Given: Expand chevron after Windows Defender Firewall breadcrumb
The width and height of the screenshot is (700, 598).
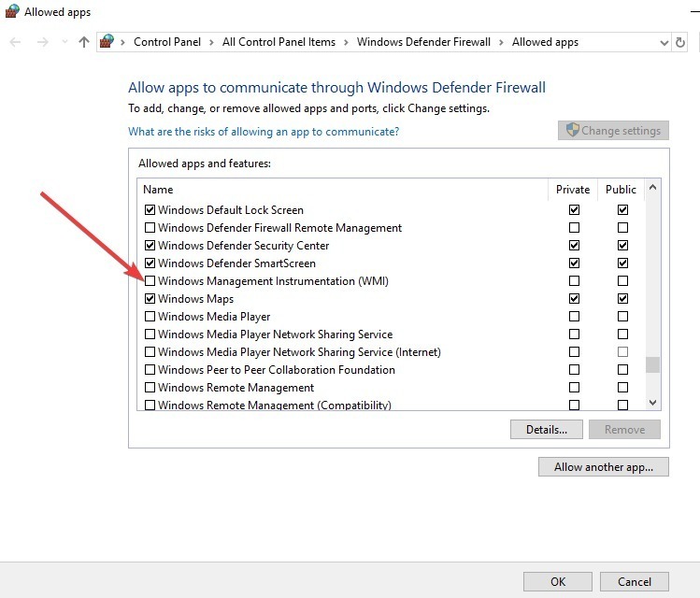Looking at the screenshot, I should point(501,42).
